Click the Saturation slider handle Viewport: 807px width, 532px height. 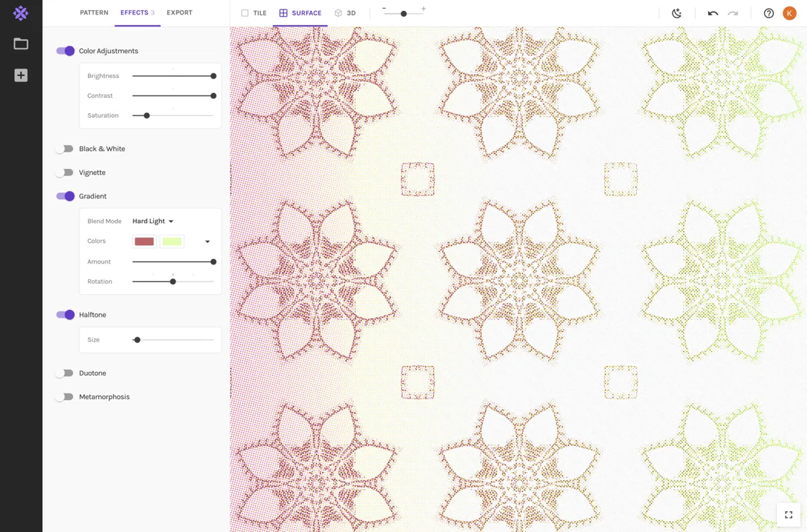click(x=147, y=116)
